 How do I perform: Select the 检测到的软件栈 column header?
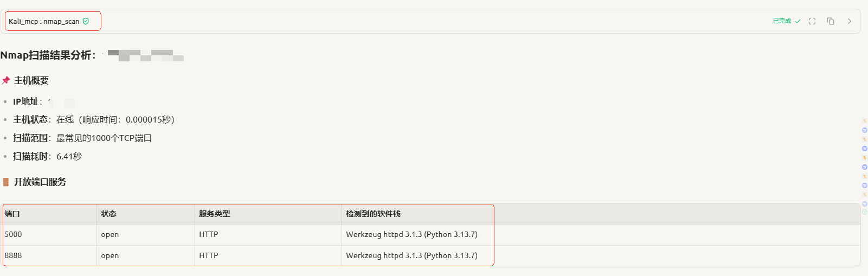click(x=373, y=214)
